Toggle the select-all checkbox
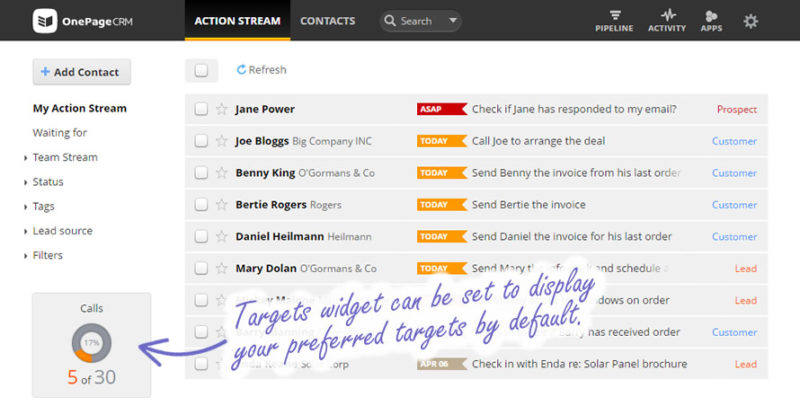This screenshot has width=800, height=415. (201, 70)
